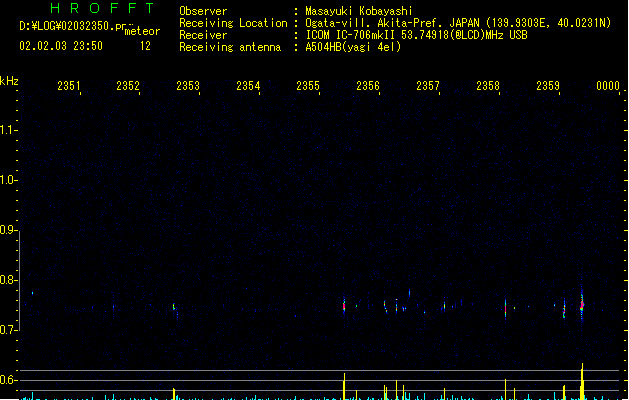Click the 2354 time axis label

point(248,86)
